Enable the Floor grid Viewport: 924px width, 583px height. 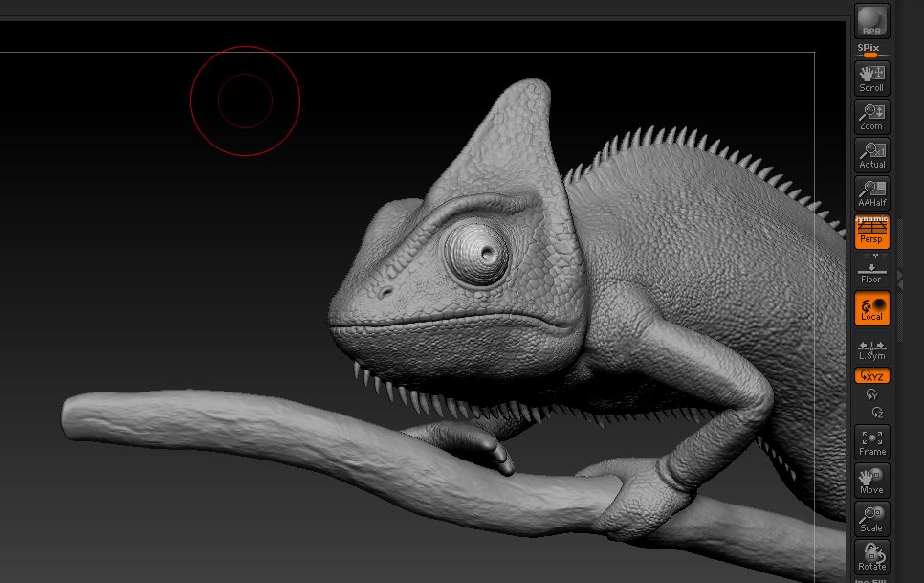pyautogui.click(x=872, y=273)
